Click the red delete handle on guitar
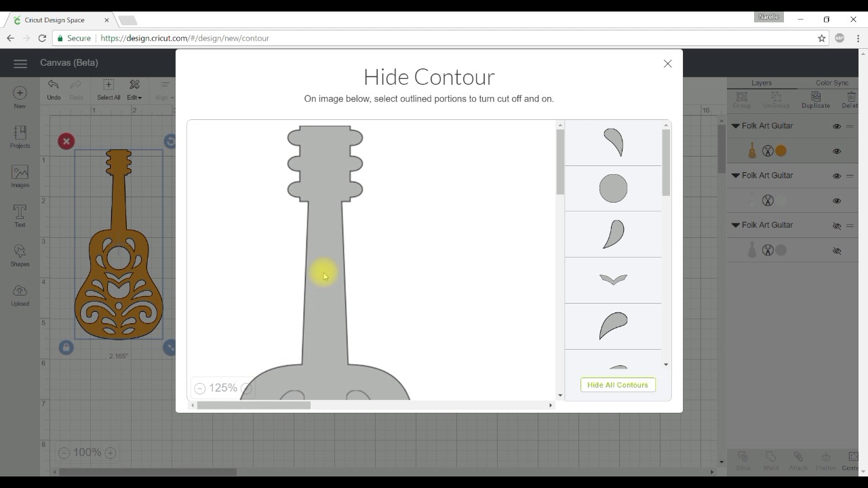Viewport: 868px width, 488px height. (66, 141)
